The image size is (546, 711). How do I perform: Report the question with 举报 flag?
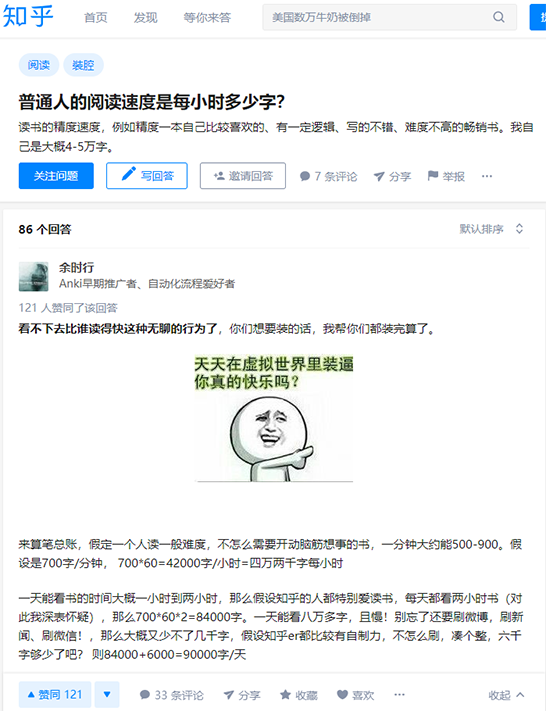(x=446, y=176)
